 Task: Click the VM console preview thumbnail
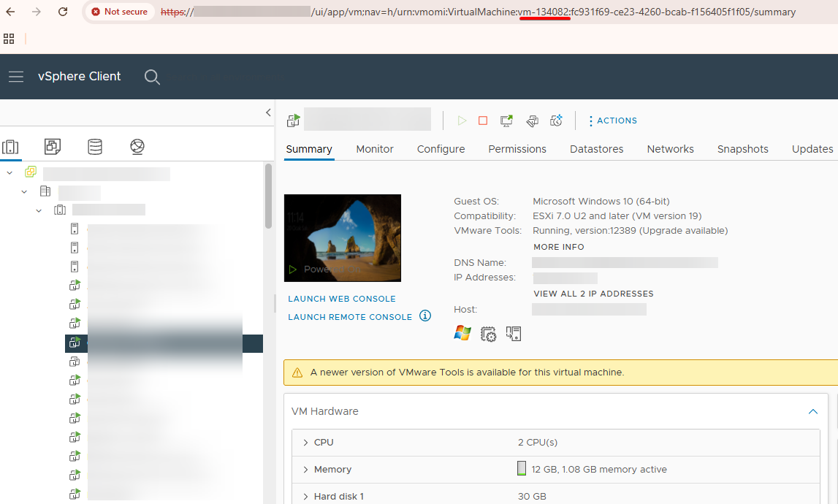pos(342,237)
